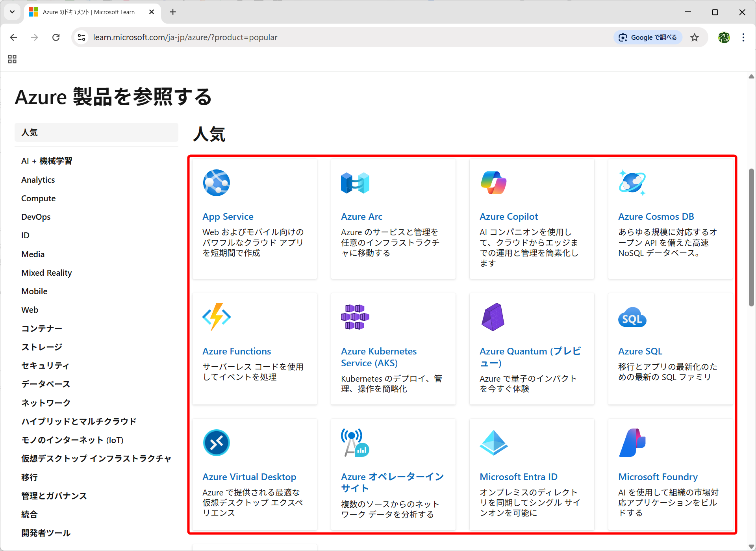
Task: Select the Azure Functions lightning bolt icon
Action: click(x=216, y=317)
